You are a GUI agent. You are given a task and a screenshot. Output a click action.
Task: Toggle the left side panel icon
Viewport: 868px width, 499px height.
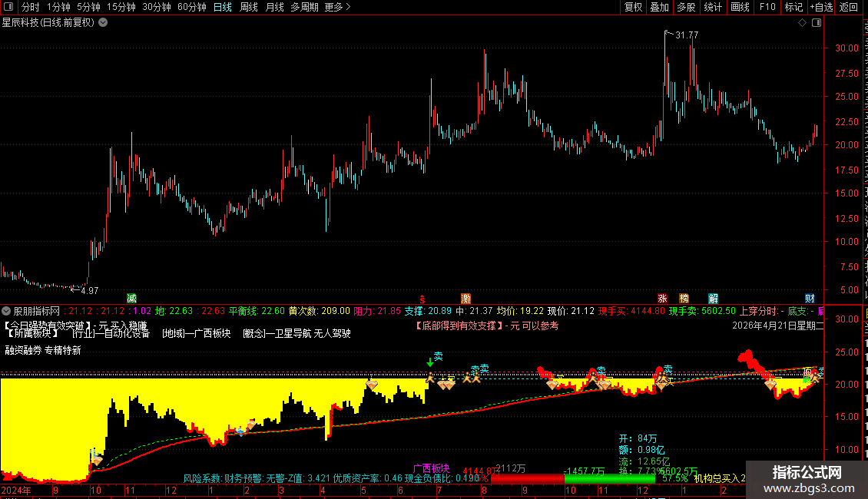pyautogui.click(x=8, y=7)
